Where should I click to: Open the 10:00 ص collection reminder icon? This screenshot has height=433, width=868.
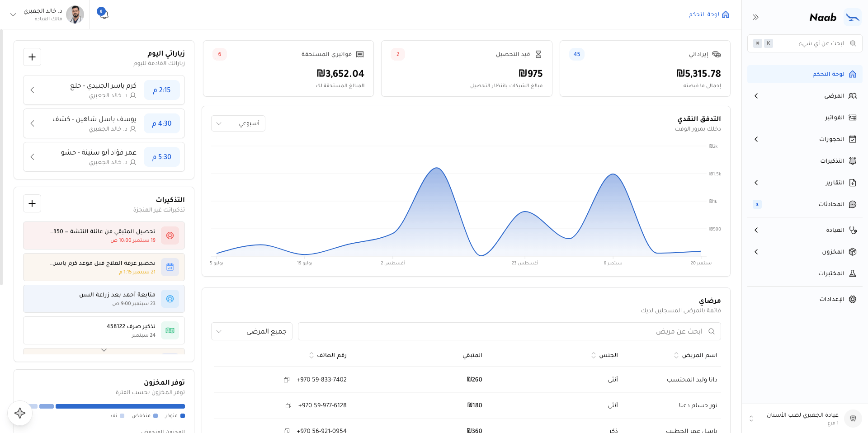point(170,235)
